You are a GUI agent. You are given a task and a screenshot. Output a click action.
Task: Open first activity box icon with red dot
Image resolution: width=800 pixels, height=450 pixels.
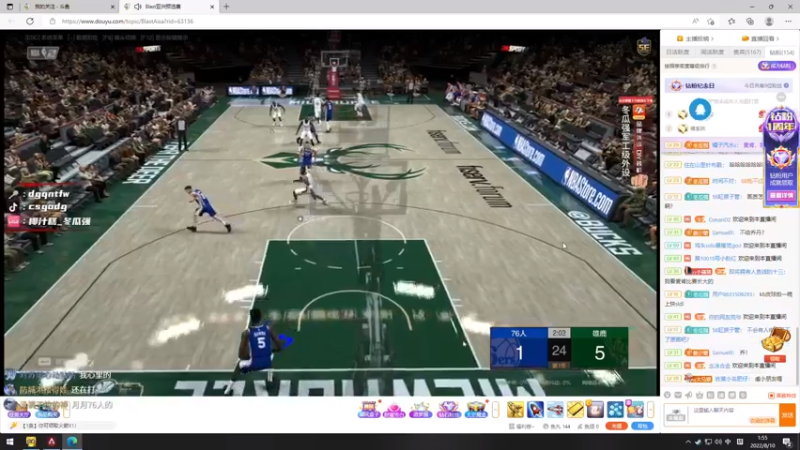point(368,409)
